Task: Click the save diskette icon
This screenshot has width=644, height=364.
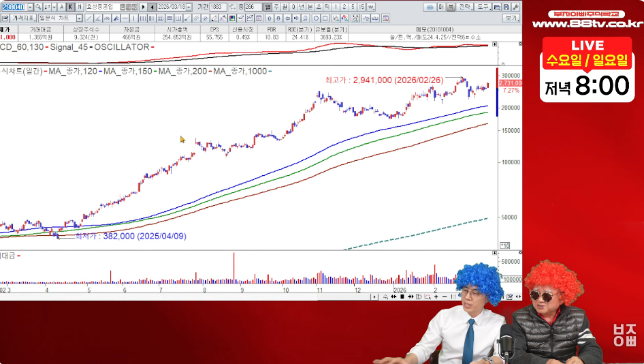Action: (506, 7)
